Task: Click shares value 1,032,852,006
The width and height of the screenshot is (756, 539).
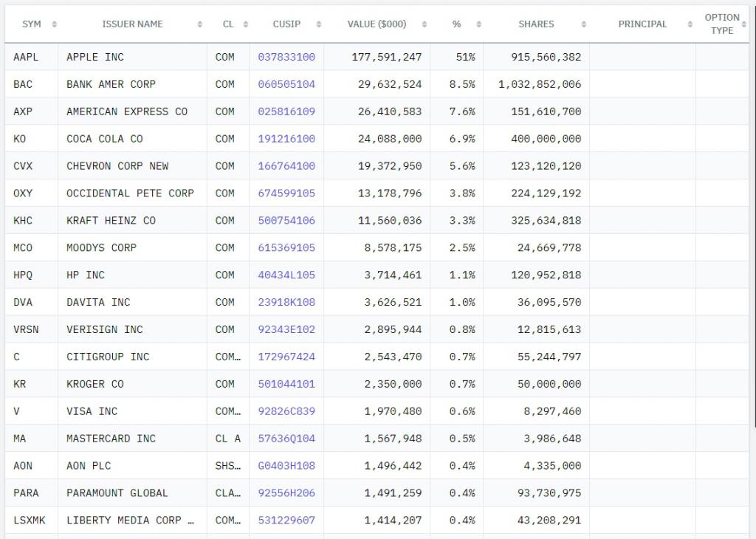Action: click(540, 84)
